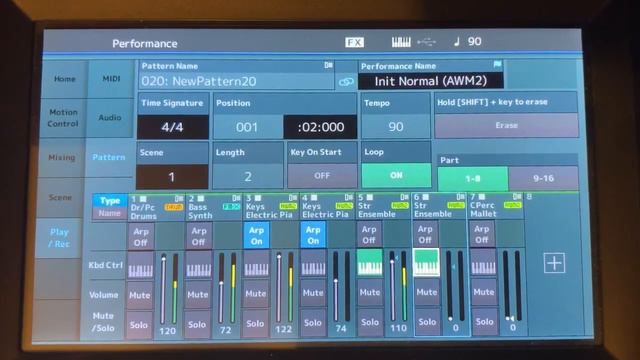
Task: Tap the USB connection icon
Action: (x=427, y=42)
